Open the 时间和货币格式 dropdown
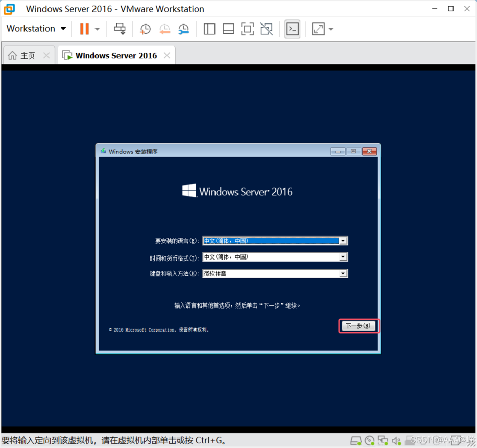This screenshot has height=448, width=477. 343,257
